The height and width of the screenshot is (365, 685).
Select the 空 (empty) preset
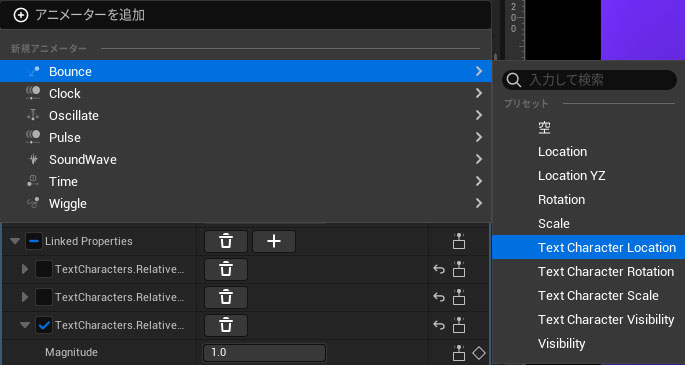pyautogui.click(x=544, y=128)
